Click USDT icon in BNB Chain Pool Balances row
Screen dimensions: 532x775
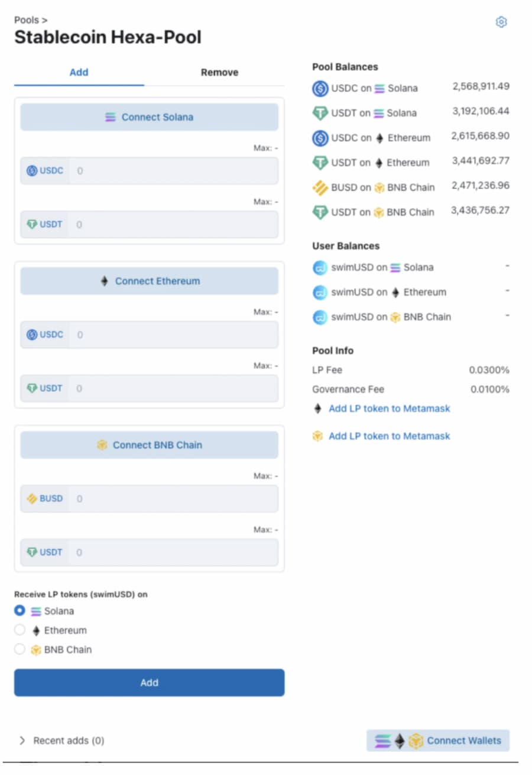point(320,212)
